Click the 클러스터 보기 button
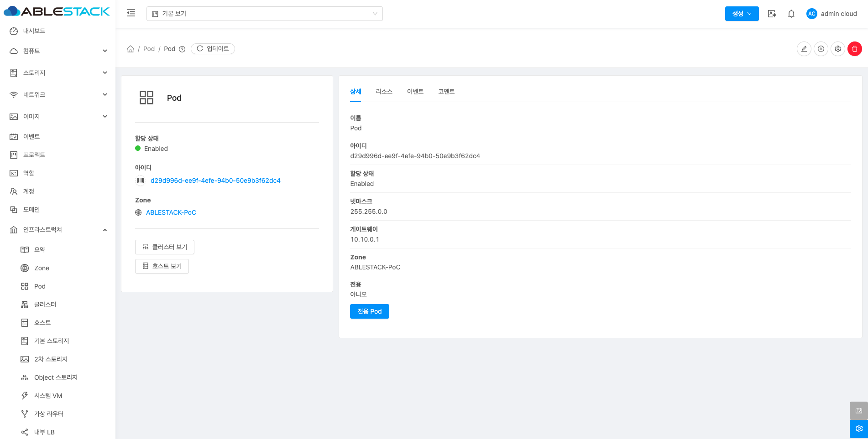Screen dimensions: 868x439 165,247
